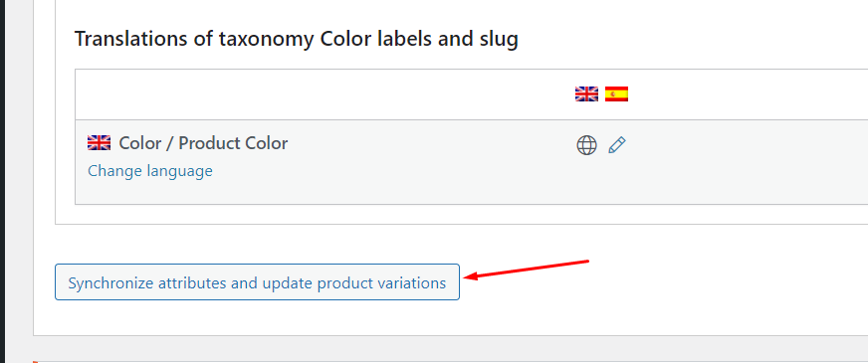Click the Spain flag in table header
The height and width of the screenshot is (363, 868).
point(617,94)
